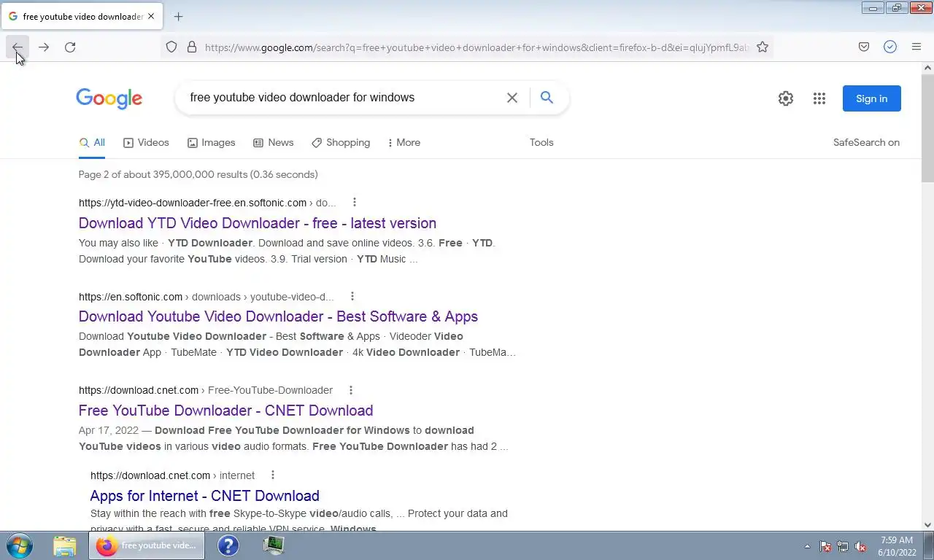Open tracking protection shield icon
Screen dimensions: 934x560
coord(171,47)
